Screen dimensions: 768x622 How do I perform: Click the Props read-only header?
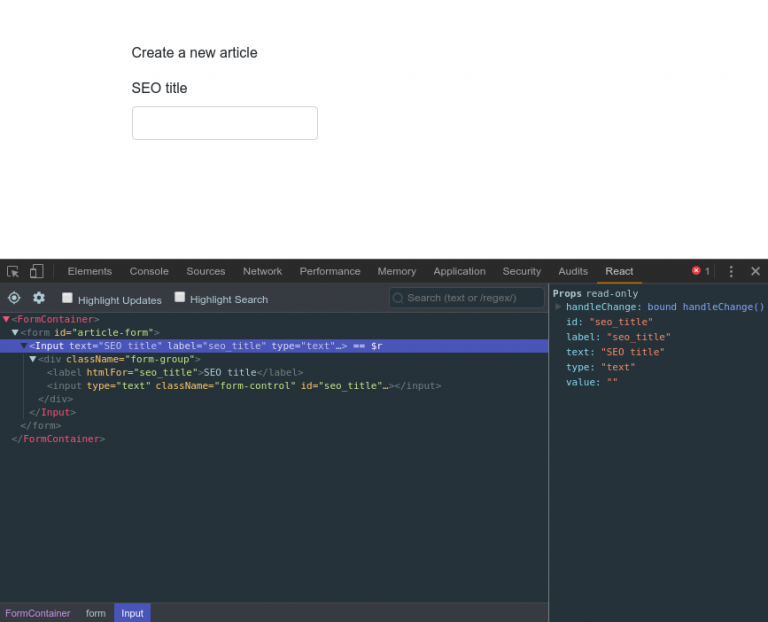point(595,294)
